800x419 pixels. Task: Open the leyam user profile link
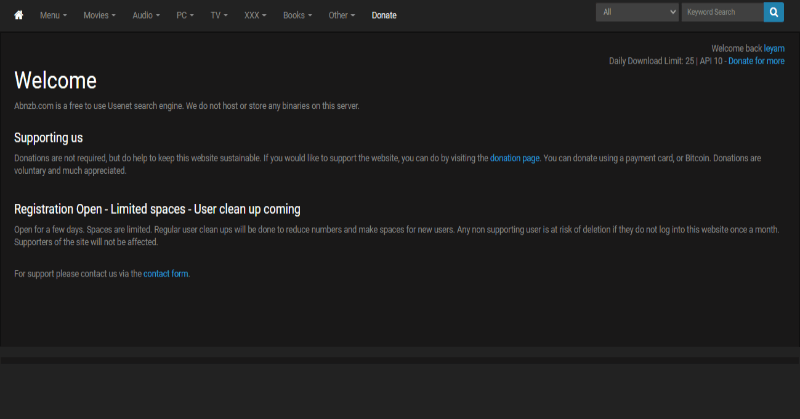click(774, 48)
